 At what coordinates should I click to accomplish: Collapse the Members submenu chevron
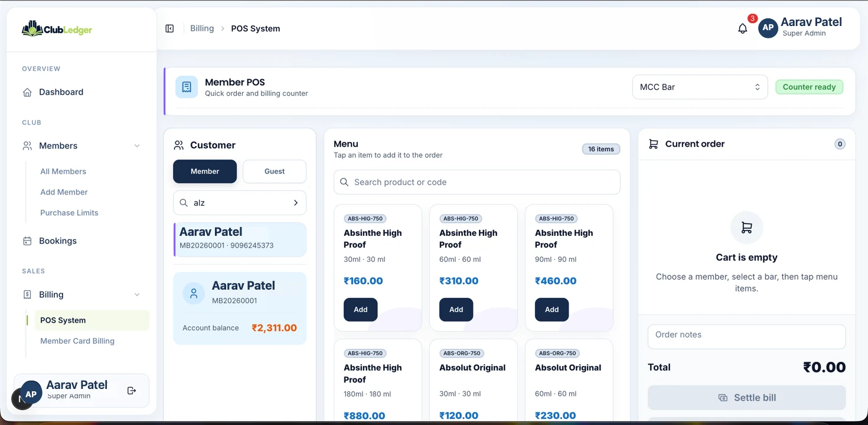pos(137,146)
